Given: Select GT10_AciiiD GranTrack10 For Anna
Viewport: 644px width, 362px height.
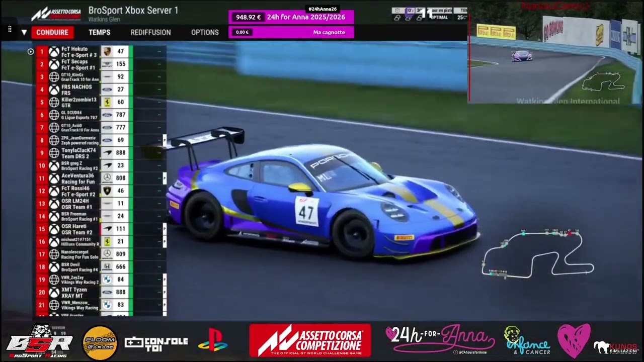Looking at the screenshot, I should click(x=79, y=128).
